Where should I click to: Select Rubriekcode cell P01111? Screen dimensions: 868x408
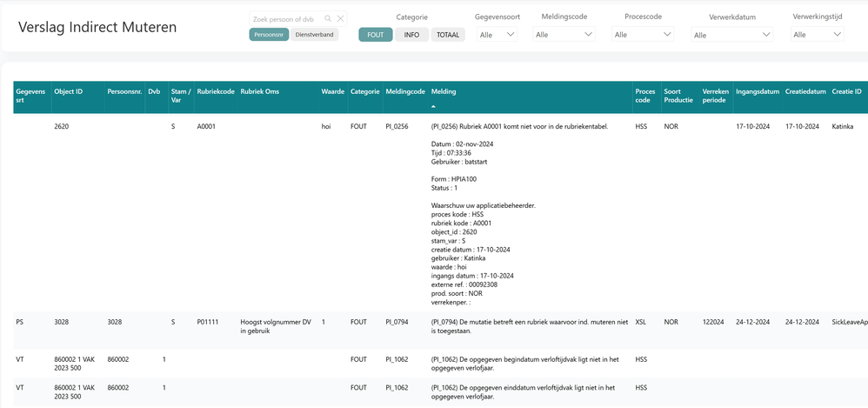[x=208, y=322]
